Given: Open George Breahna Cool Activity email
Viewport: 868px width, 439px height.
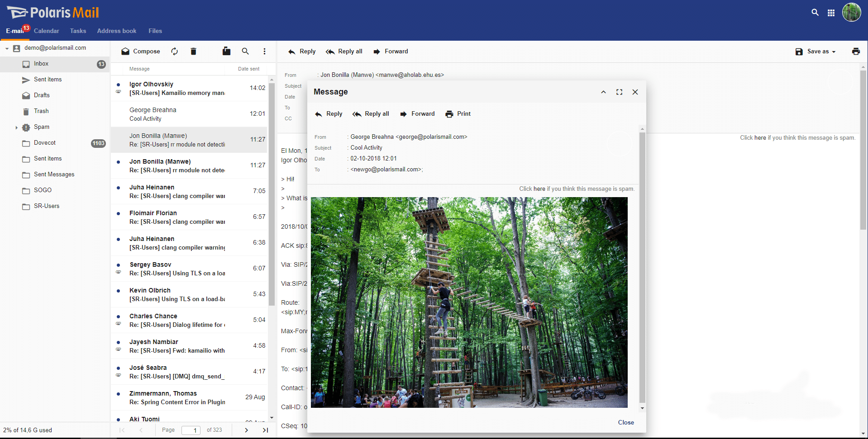Looking at the screenshot, I should (189, 114).
